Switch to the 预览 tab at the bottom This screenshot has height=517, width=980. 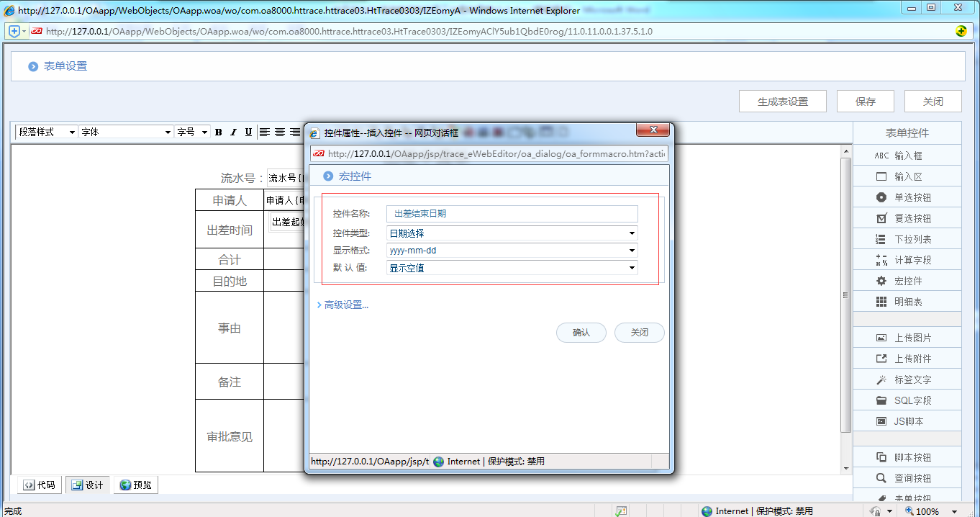click(x=135, y=485)
